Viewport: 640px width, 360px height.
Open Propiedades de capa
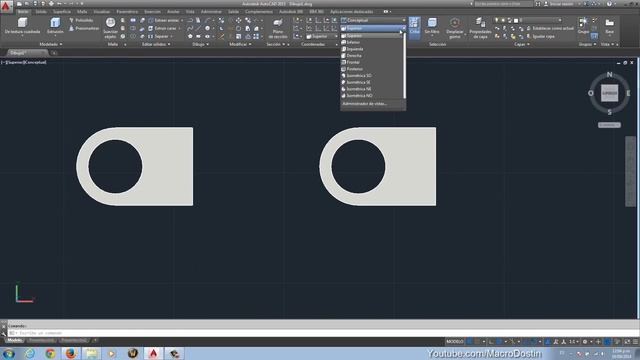(x=480, y=28)
